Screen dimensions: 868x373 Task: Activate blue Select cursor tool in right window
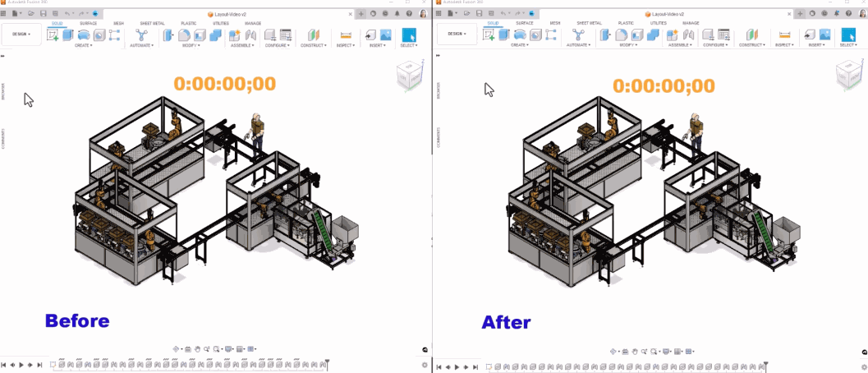848,35
